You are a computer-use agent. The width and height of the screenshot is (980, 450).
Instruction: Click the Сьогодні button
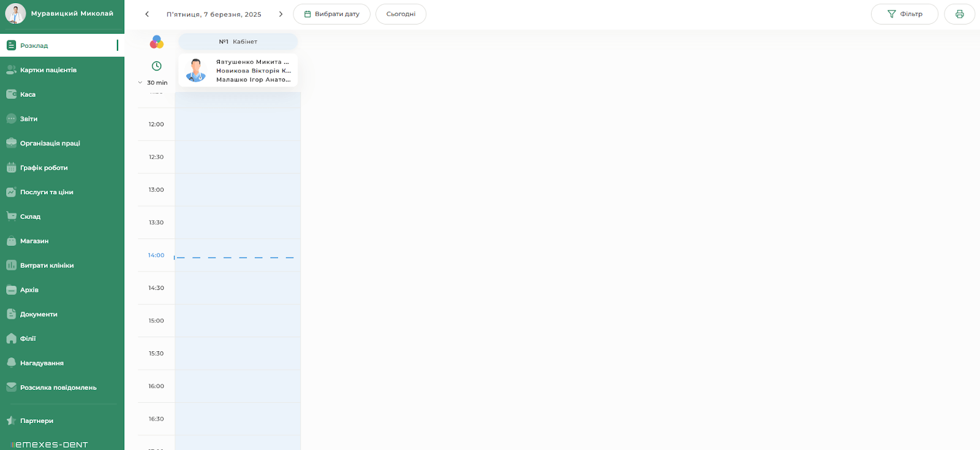[401, 14]
